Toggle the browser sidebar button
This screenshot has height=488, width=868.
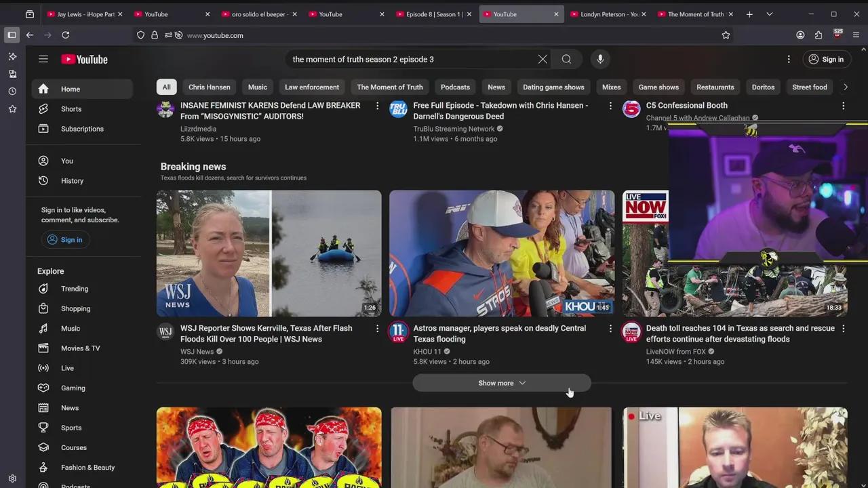(12, 35)
